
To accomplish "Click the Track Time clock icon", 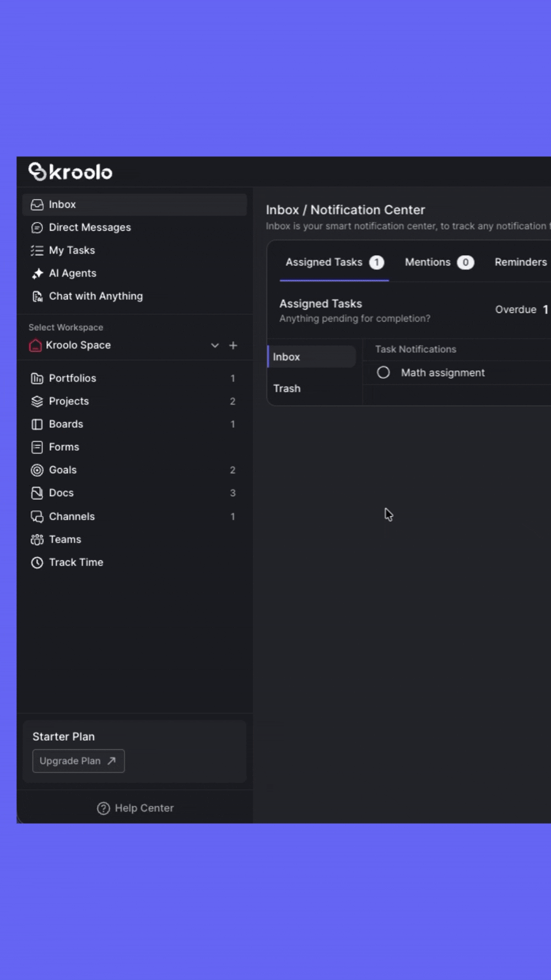I will [x=37, y=563].
